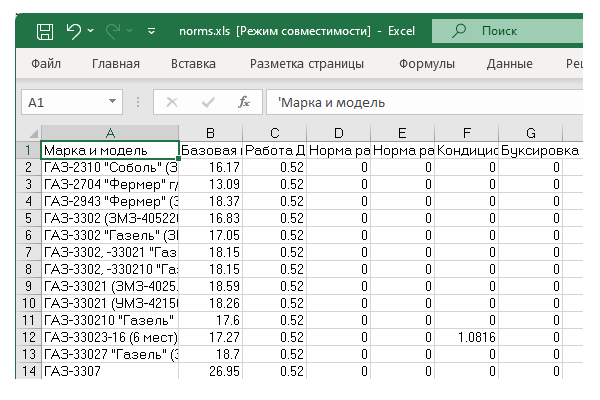This screenshot has height=400, width=600.
Task: Click the Save icon in the title bar
Action: click(45, 32)
